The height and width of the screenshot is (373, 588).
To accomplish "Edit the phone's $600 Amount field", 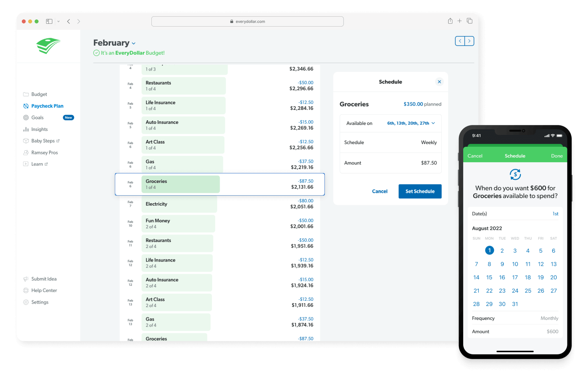I will coord(515,332).
